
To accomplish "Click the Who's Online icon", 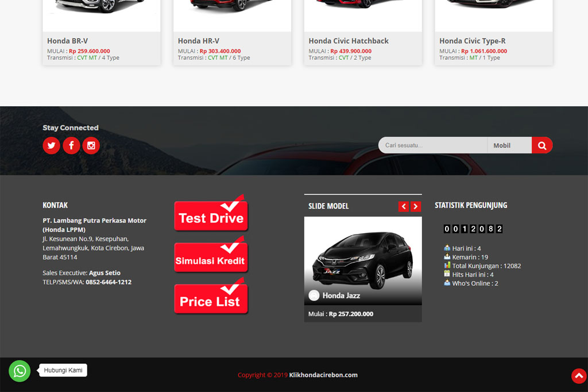I will 447,282.
